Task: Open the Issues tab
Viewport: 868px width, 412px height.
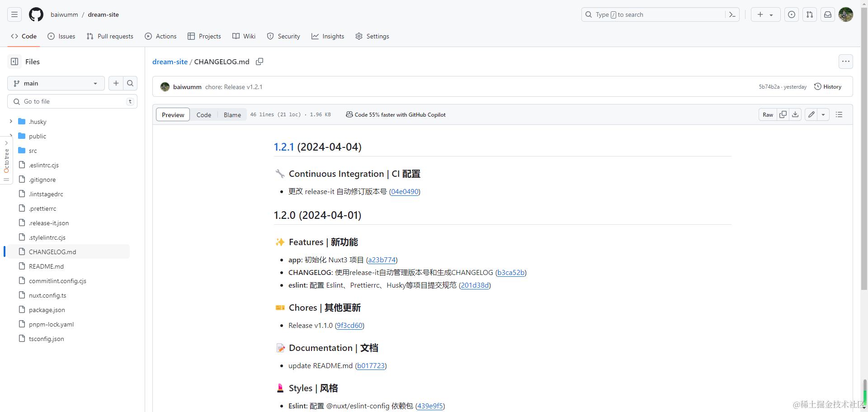Action: click(x=61, y=36)
